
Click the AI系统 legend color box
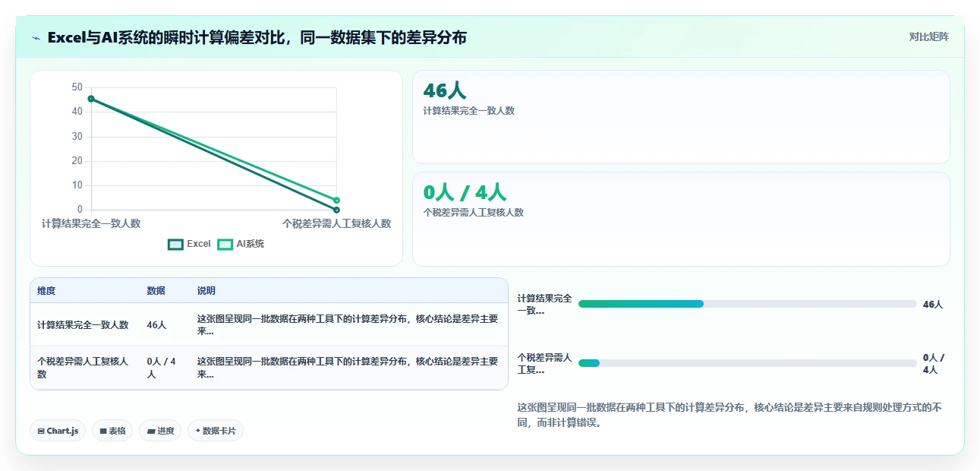point(225,245)
